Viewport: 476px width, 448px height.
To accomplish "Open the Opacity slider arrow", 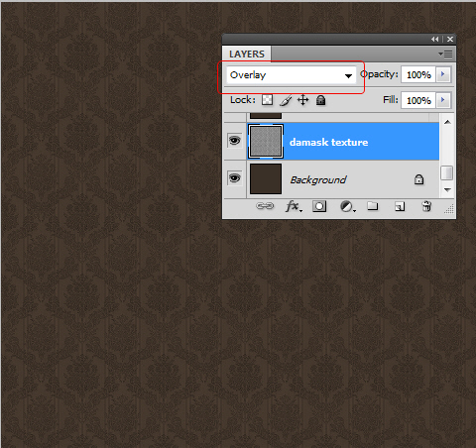I will [x=443, y=74].
